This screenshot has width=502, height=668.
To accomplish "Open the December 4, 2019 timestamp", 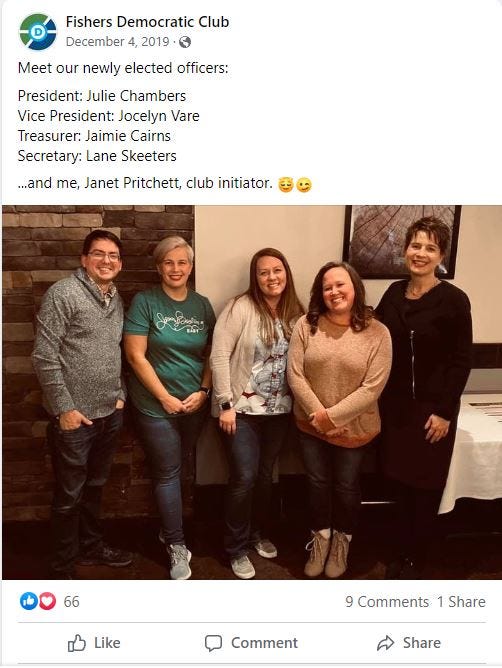I will click(118, 42).
